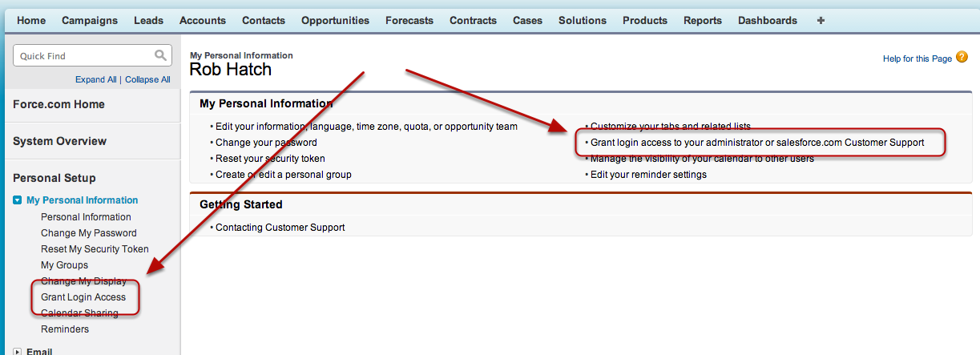The image size is (980, 355).
Task: Switch to the Dashboards tab
Action: tap(768, 20)
